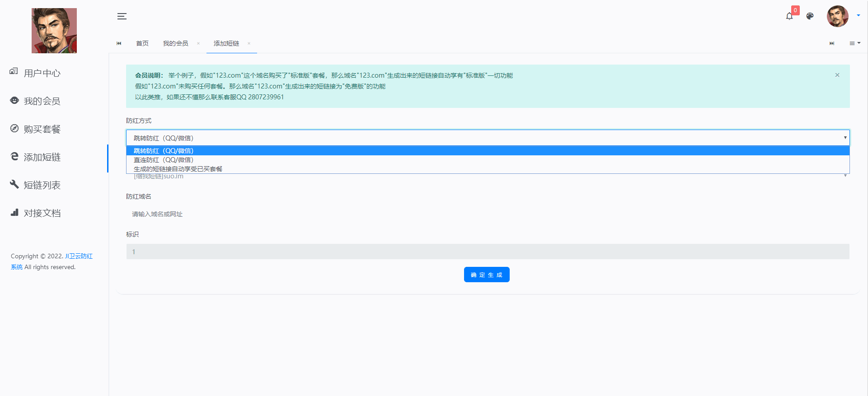This screenshot has width=868, height=396.
Task: Follow the JI卫云防红系统 footer link
Action: tap(79, 256)
